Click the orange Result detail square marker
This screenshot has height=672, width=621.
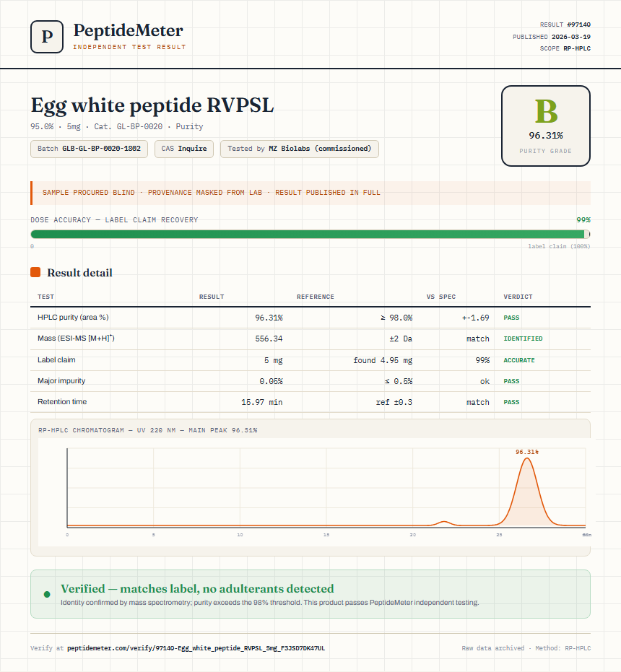tap(35, 272)
